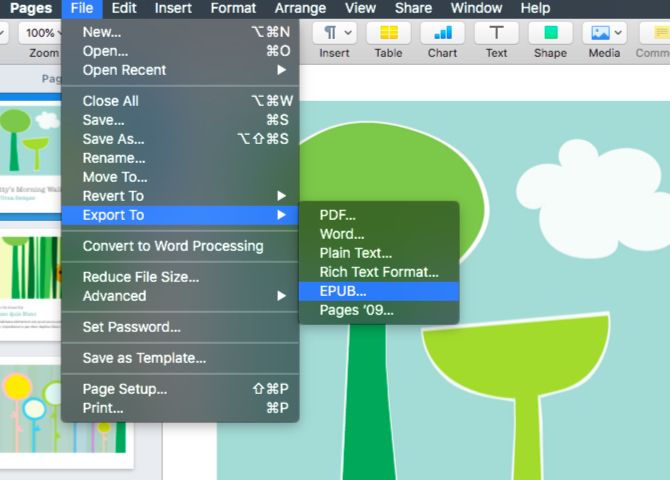Choose Rename... menu item
This screenshot has width=670, height=480.
click(180, 158)
